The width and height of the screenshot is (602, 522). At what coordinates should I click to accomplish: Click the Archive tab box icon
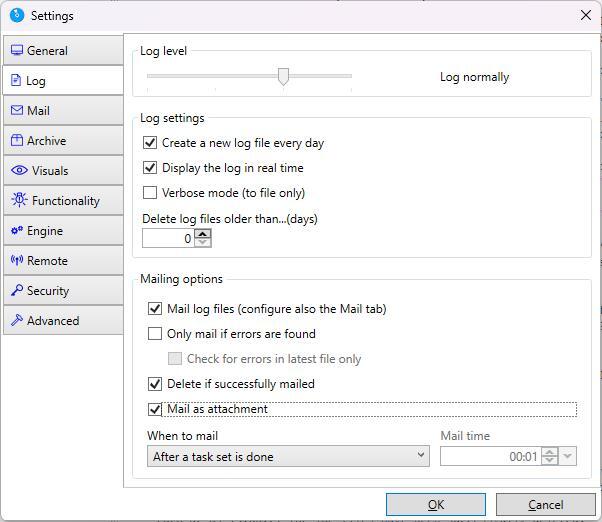[x=17, y=140]
